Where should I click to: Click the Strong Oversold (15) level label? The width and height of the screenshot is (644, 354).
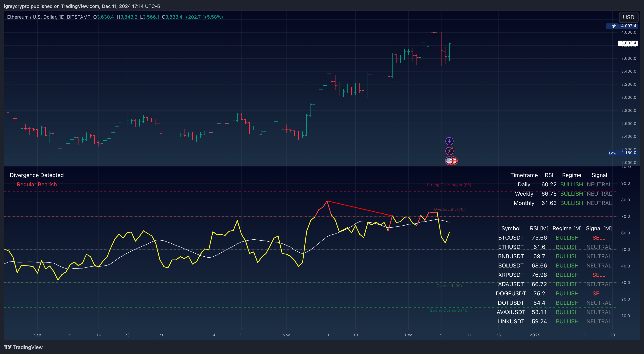pyautogui.click(x=449, y=310)
